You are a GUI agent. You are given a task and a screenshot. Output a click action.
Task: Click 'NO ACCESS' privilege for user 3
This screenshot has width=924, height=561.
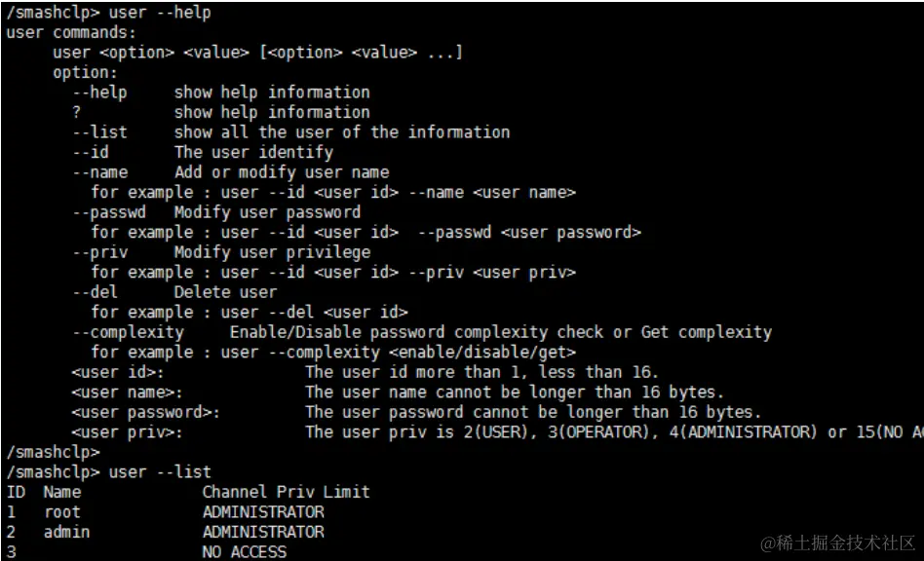(245, 552)
